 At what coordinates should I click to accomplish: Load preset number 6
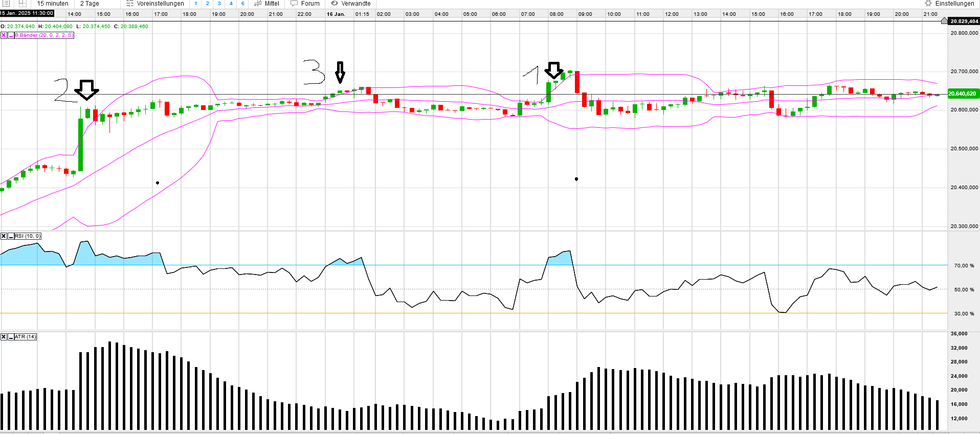pyautogui.click(x=243, y=4)
